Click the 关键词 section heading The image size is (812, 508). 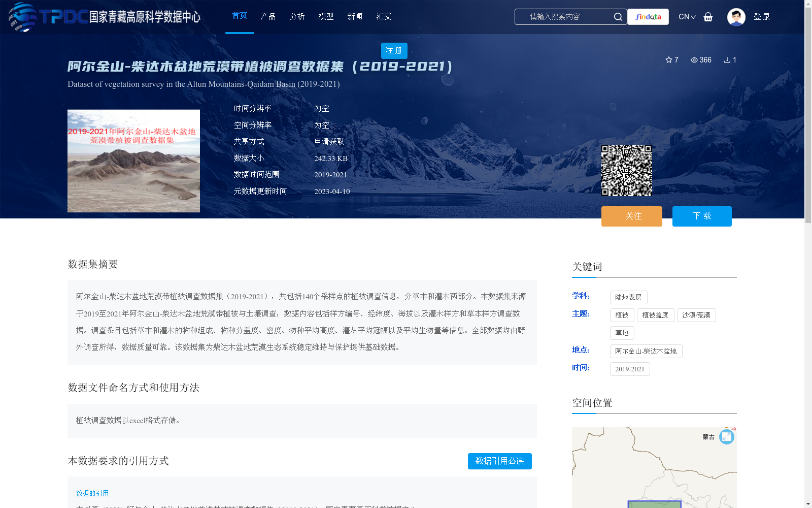(x=587, y=267)
